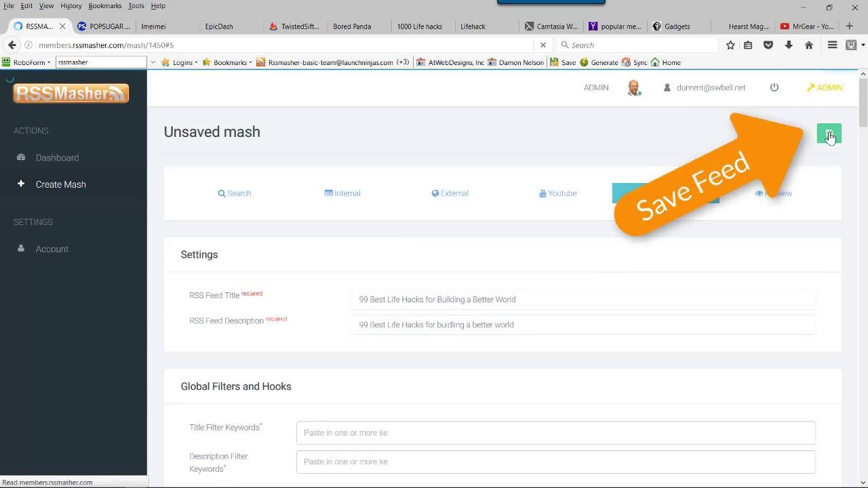Image resolution: width=868 pixels, height=488 pixels.
Task: Open the Logins dropdown
Action: click(x=180, y=62)
